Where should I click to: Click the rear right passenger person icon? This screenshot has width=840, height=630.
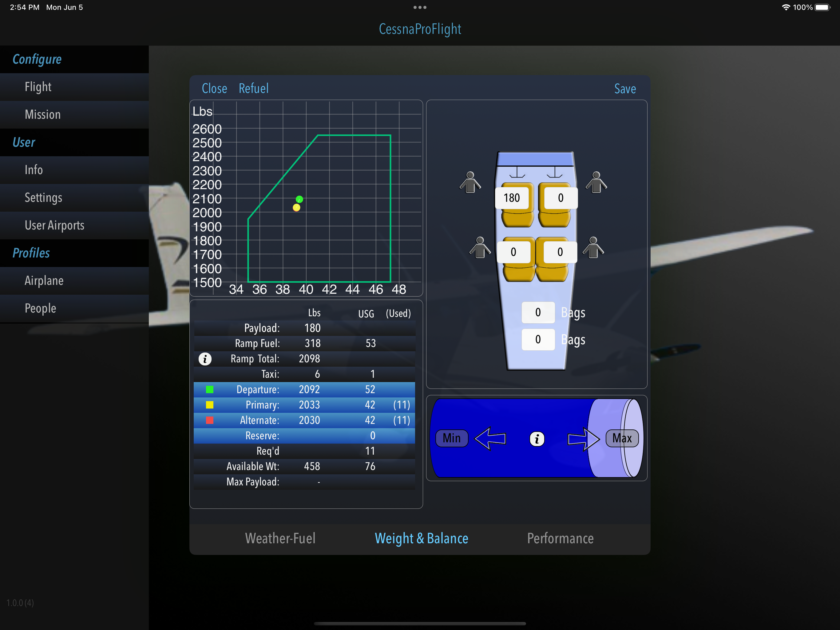click(593, 248)
